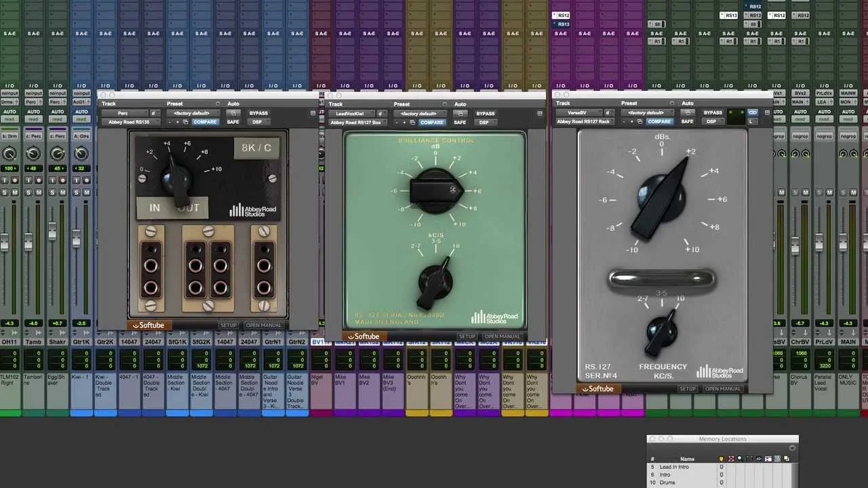This screenshot has height=488, width=868.
Task: Open the Memory Locations window options menu
Action: click(792, 448)
